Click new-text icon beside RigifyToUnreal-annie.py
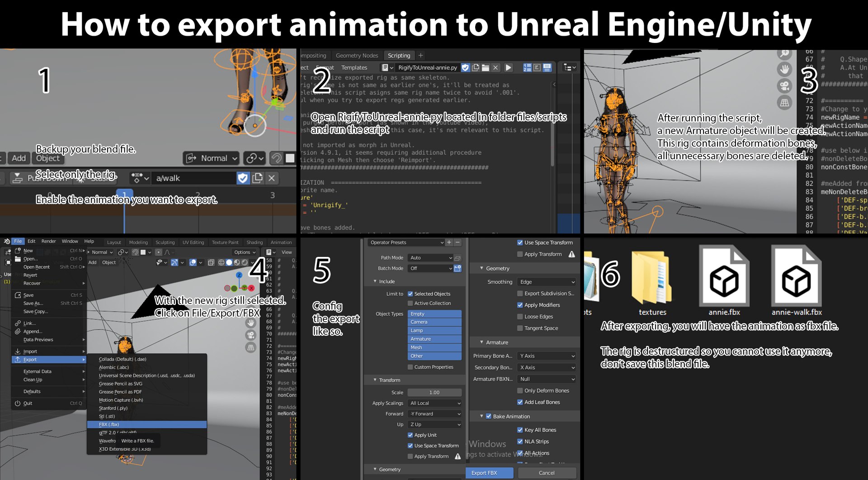This screenshot has height=480, width=868. click(x=476, y=67)
